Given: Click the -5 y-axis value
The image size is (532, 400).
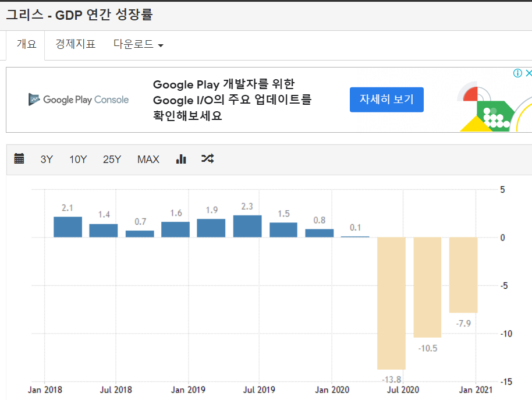Looking at the screenshot, I should [x=504, y=286].
